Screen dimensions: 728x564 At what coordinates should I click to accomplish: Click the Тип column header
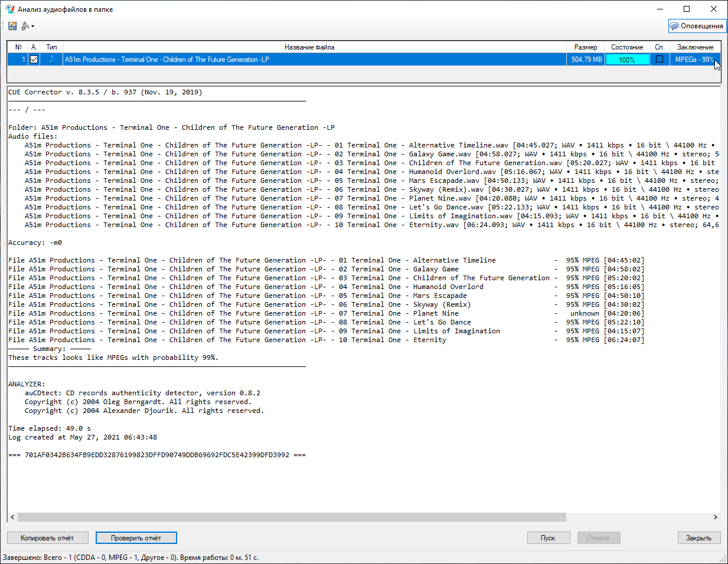point(51,47)
